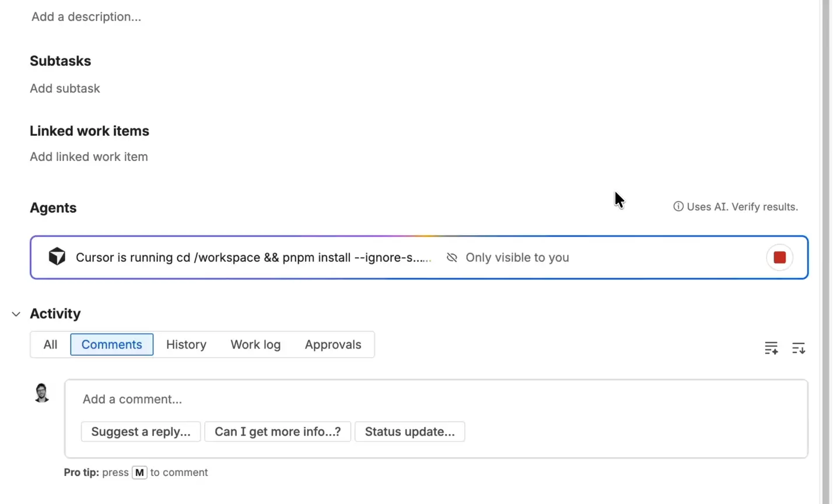840x504 pixels.
Task: Open the activity filter options icon
Action: click(771, 348)
